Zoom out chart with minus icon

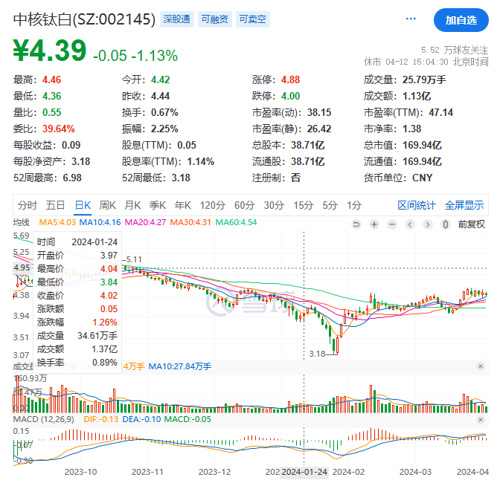pyautogui.click(x=392, y=224)
